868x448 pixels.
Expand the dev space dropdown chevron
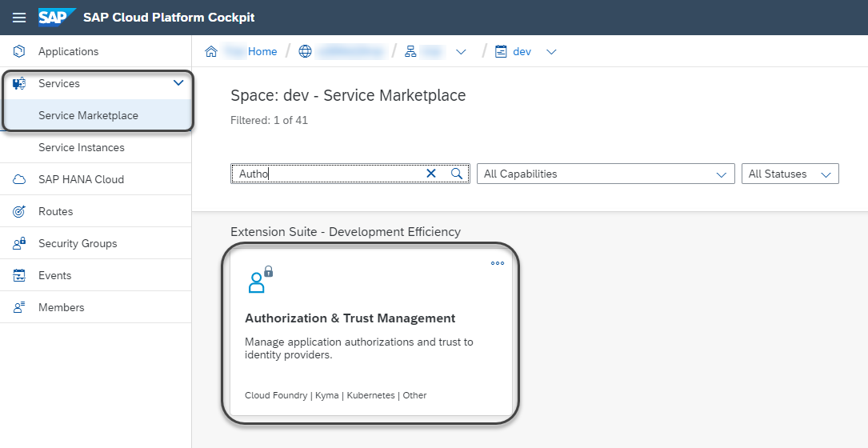(551, 52)
